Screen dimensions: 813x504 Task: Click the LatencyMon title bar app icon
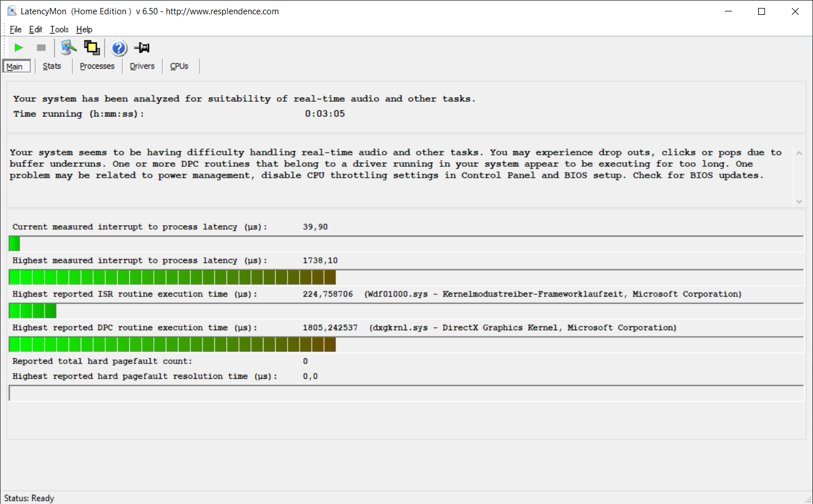(11, 11)
